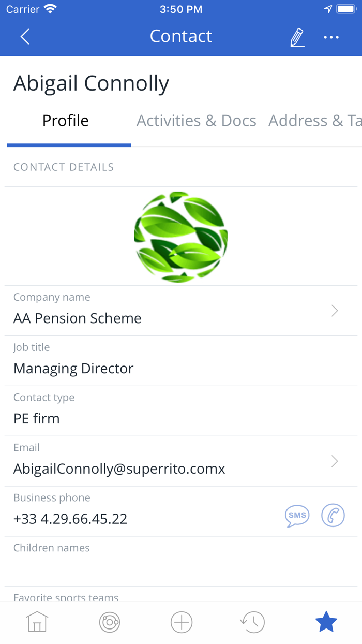This screenshot has width=362, height=644.
Task: Open recent history clock icon
Action: (x=253, y=622)
